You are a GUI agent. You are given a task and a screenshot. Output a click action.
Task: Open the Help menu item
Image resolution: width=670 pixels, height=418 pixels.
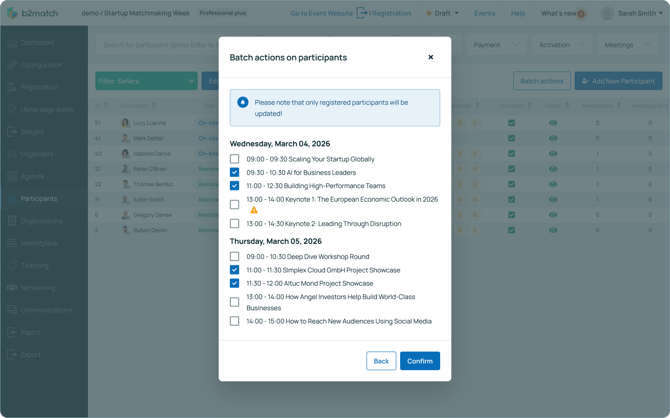click(x=518, y=14)
